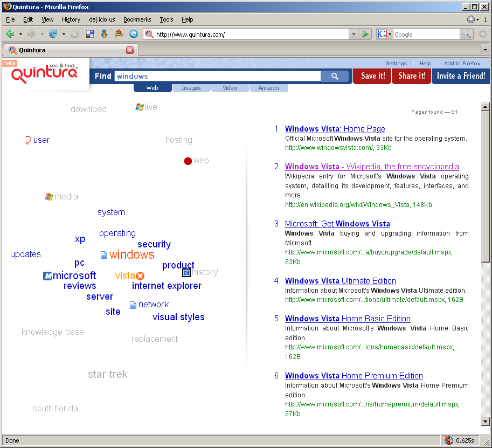Click the results scrollbar thumb
The width and height of the screenshot is (492, 448).
485,187
